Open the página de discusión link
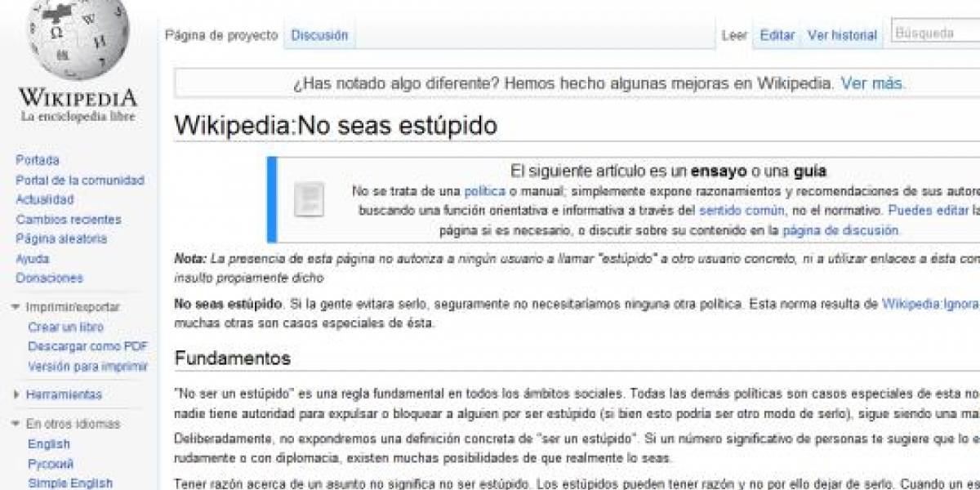 [x=841, y=231]
